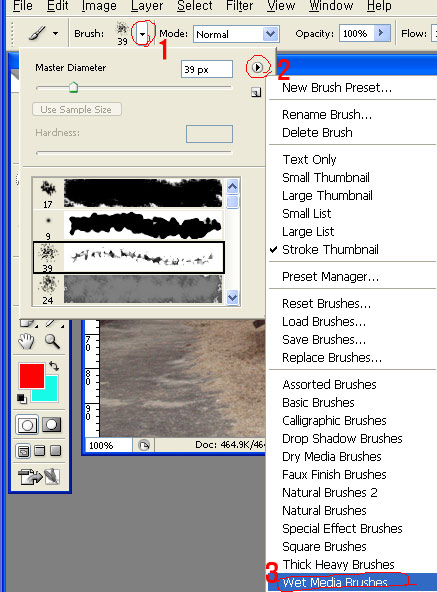Screen dimensions: 437x592
Task: Switch view to Small Thumbnail
Action: (326, 177)
